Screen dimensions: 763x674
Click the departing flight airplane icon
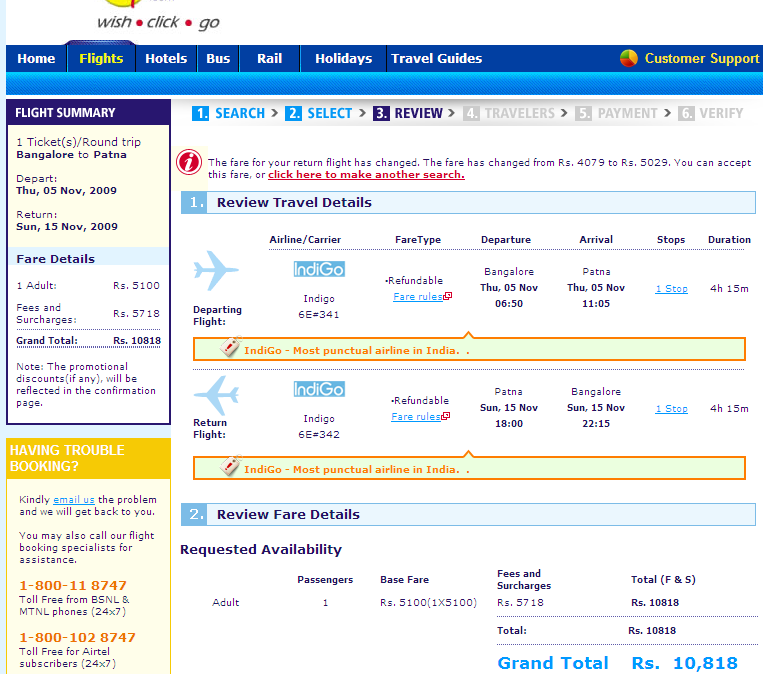coord(216,271)
